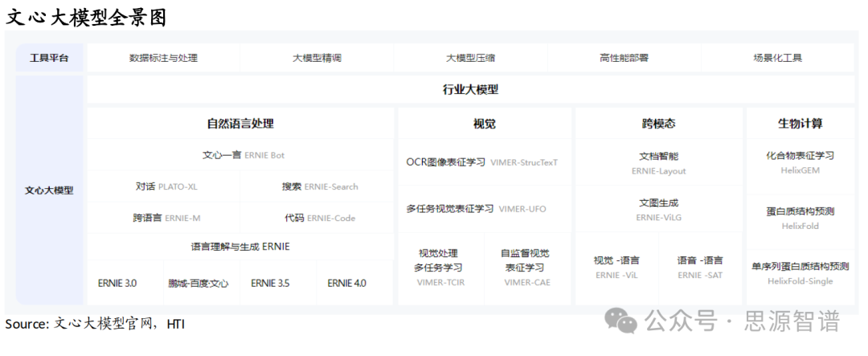This screenshot has height=356, width=868.
Task: Click 多任务视觉表征学习 VIMER-UFO cell
Action: 485,209
